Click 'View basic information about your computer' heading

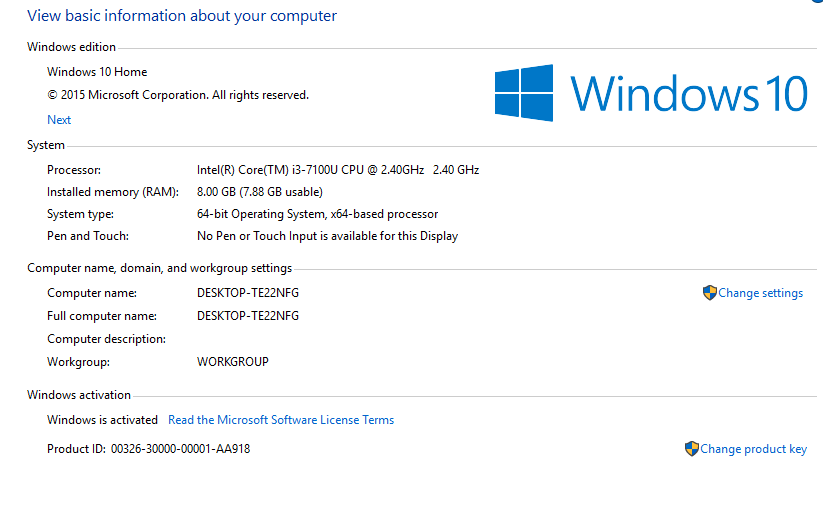[182, 16]
